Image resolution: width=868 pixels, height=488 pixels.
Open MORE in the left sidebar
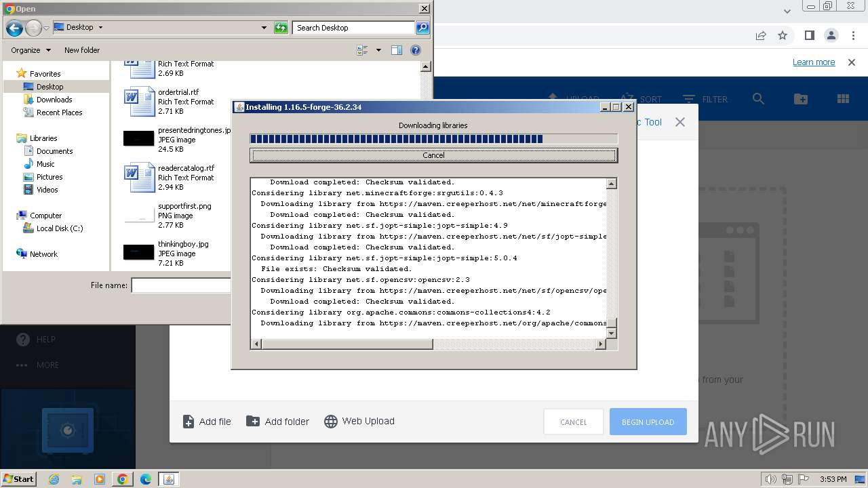(x=37, y=365)
